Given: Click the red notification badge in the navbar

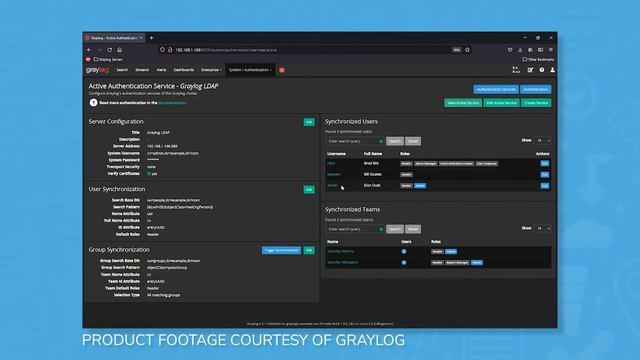Looking at the screenshot, I should 282,70.
